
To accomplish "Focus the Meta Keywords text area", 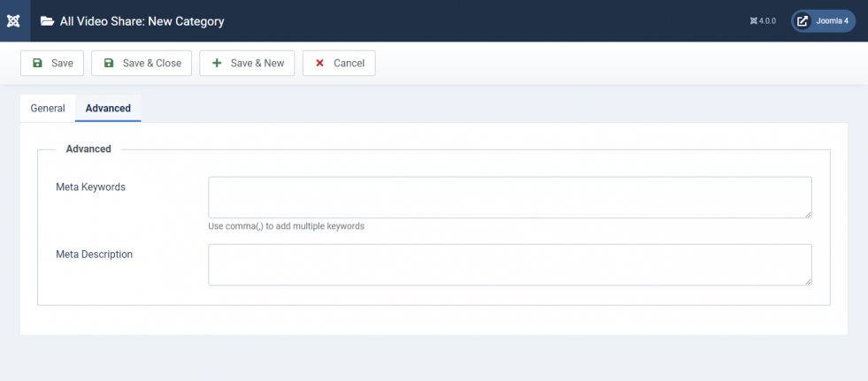I will (510, 197).
